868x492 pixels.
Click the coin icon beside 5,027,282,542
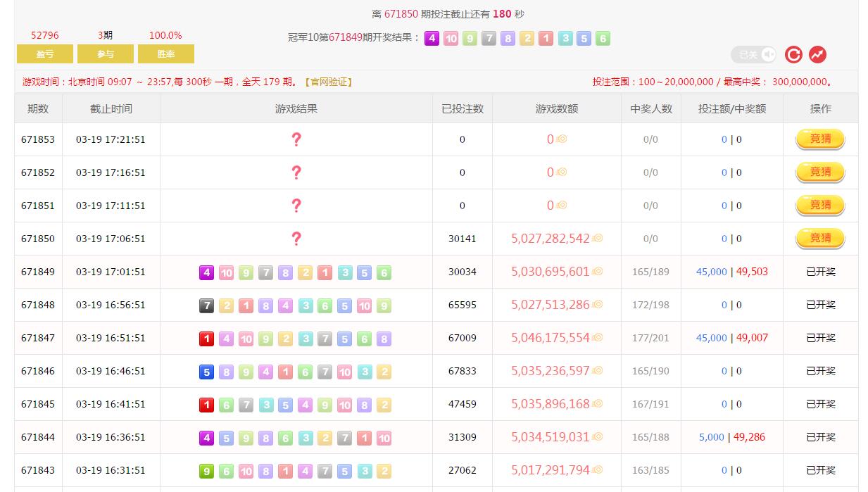(598, 239)
